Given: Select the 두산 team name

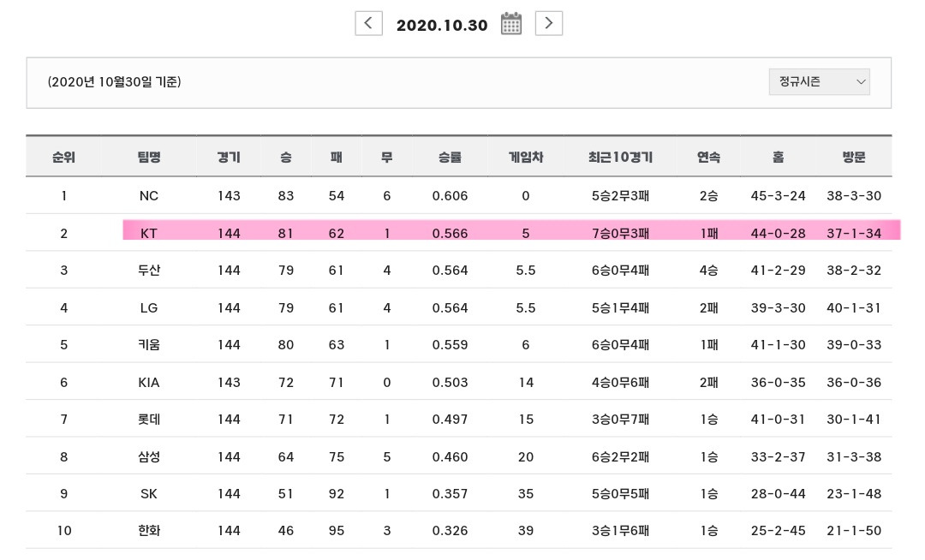Looking at the screenshot, I should click(149, 270).
